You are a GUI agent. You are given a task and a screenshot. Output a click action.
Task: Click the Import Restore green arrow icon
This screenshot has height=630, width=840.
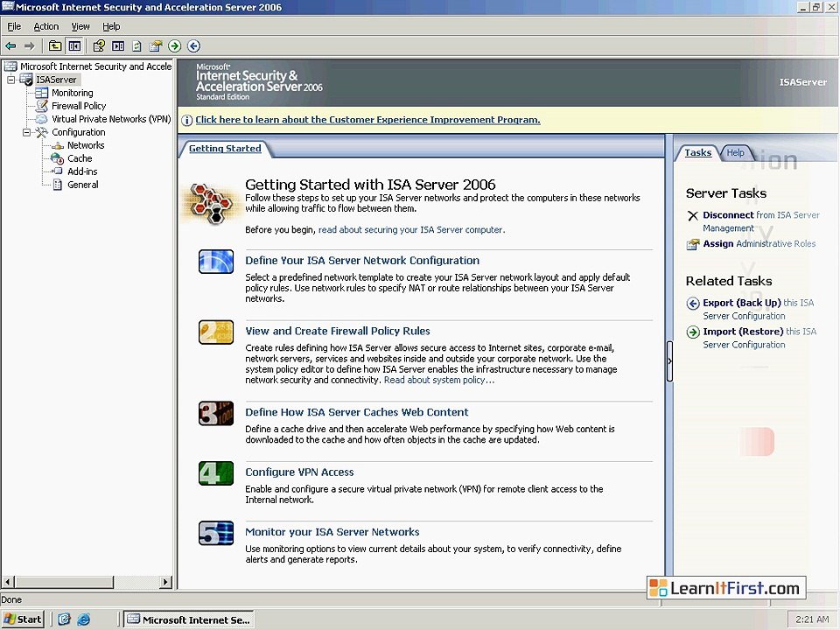(693, 332)
